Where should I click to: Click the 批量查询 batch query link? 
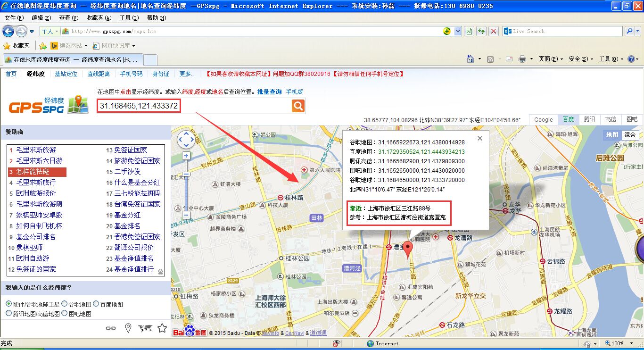[x=269, y=92]
